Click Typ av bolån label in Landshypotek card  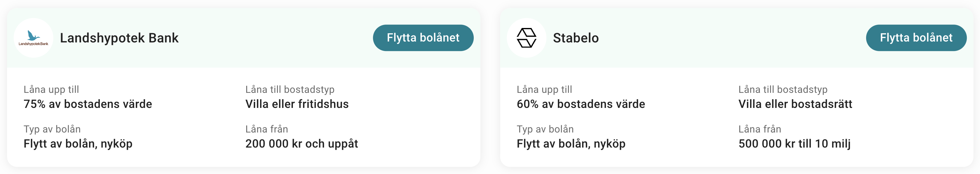[x=52, y=129]
